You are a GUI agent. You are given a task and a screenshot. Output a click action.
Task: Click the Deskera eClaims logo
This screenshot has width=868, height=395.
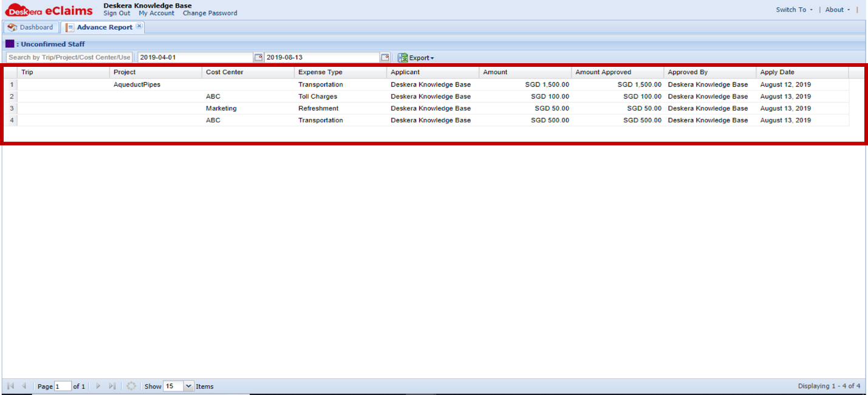point(49,10)
